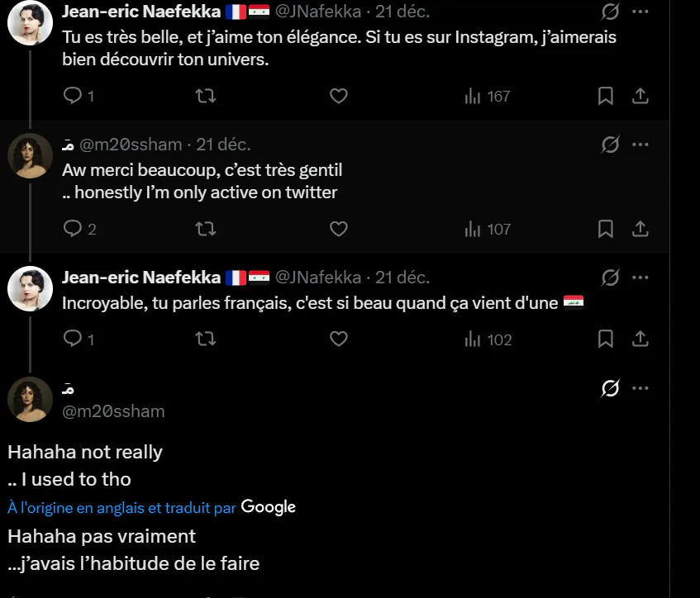Open the more options menu on the 'Aw merci' reply

point(640,145)
